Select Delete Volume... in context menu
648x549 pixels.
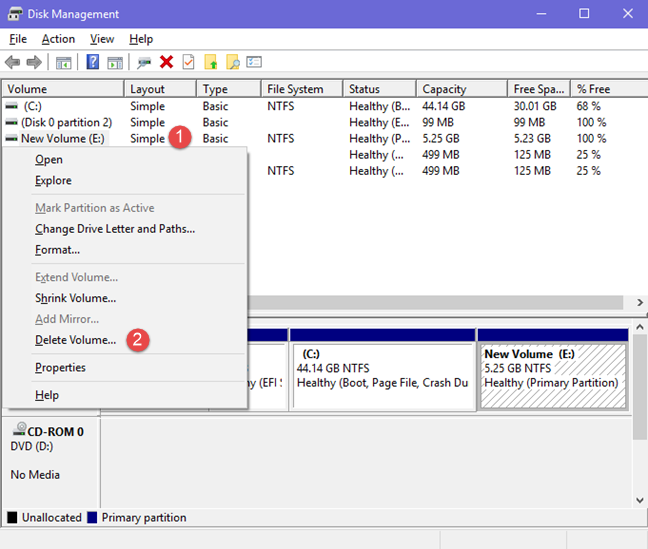click(x=126, y=340)
